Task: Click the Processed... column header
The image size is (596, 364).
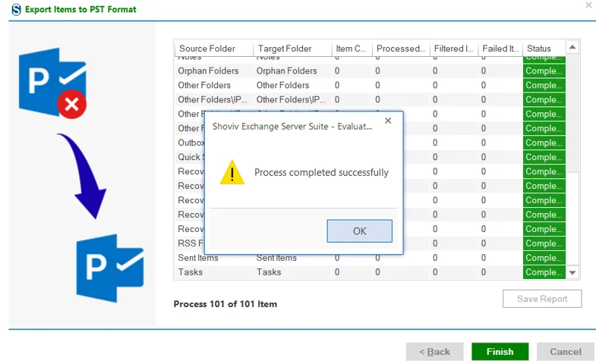Action: click(x=401, y=49)
